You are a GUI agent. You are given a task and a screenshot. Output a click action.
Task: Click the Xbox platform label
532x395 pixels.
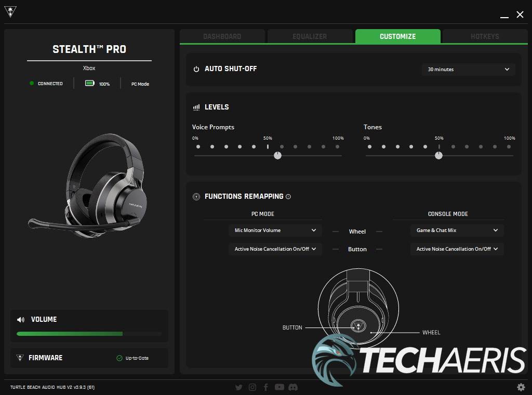pos(89,68)
